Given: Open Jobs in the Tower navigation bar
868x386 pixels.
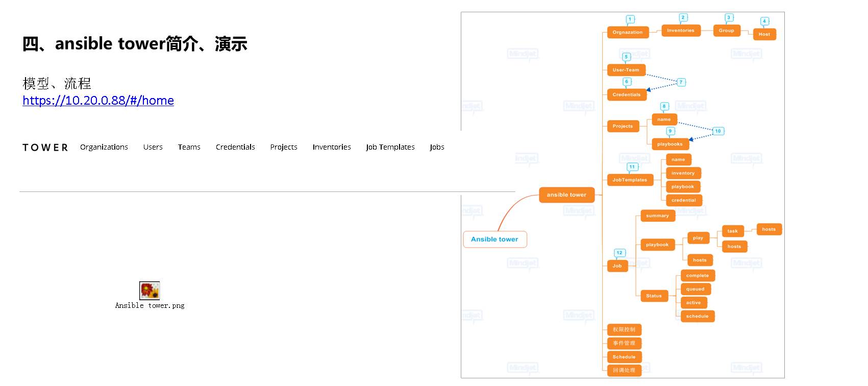Looking at the screenshot, I should pos(437,147).
